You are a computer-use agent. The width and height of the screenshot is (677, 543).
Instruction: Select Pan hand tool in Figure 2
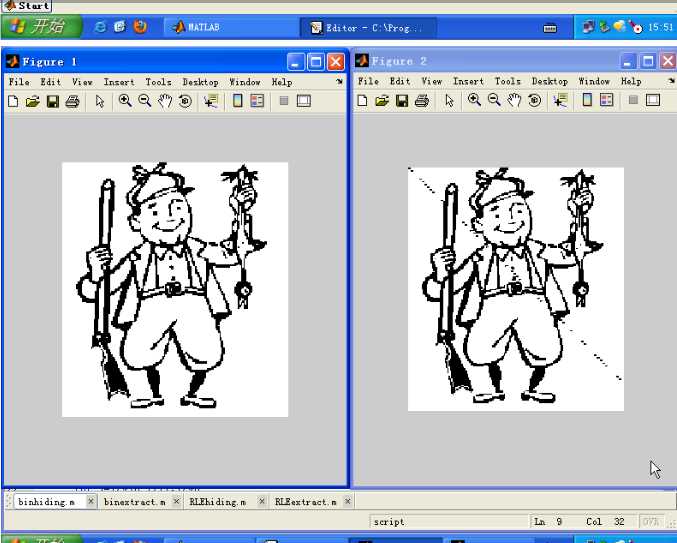coord(514,101)
